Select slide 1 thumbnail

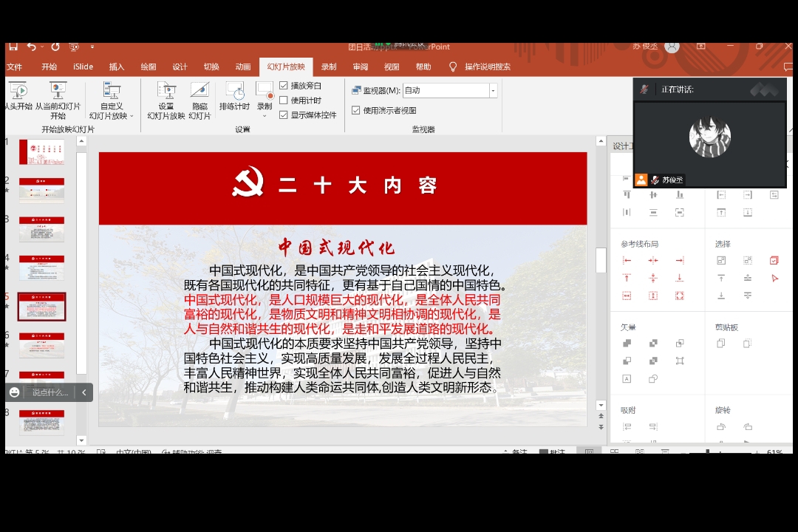tap(41, 152)
